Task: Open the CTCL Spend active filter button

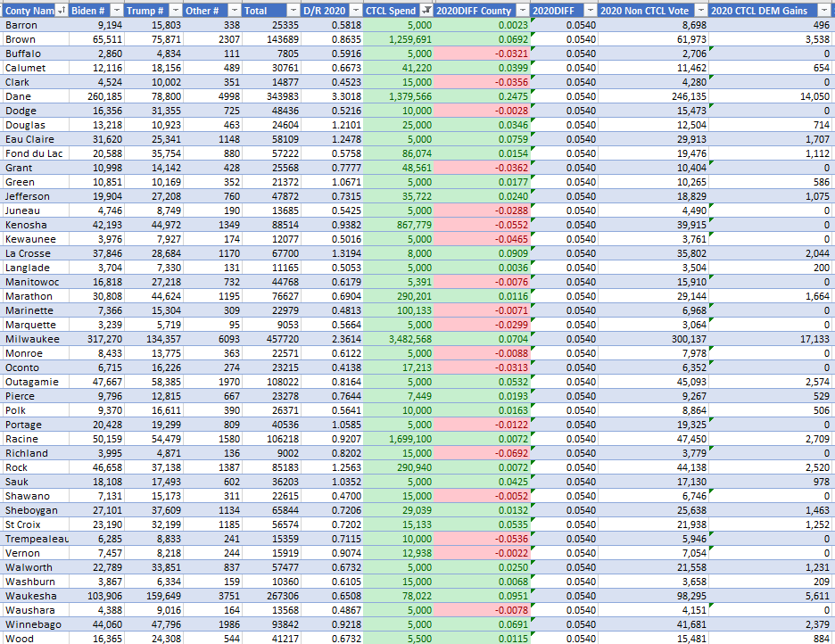Action: point(426,11)
